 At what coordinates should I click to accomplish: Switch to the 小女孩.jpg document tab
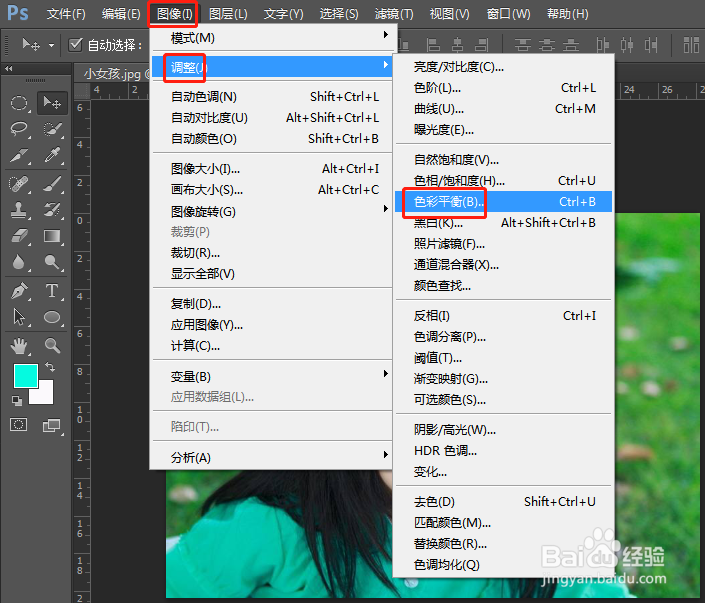click(x=115, y=73)
